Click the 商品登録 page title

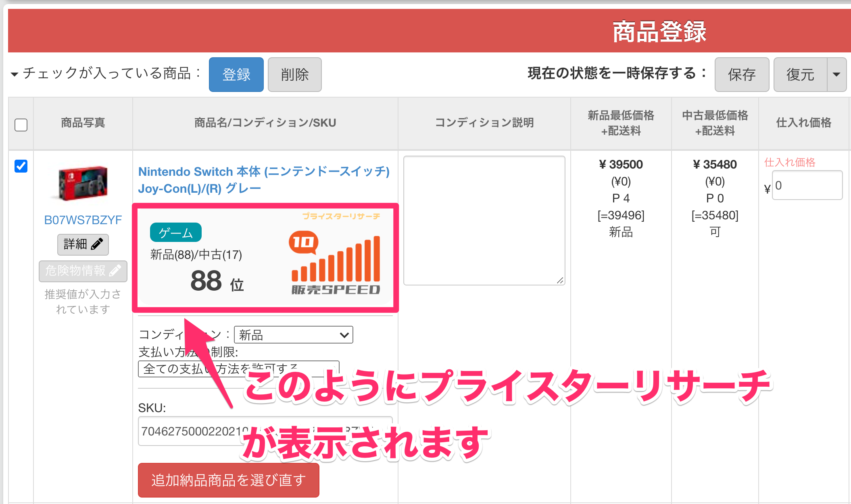[659, 31]
